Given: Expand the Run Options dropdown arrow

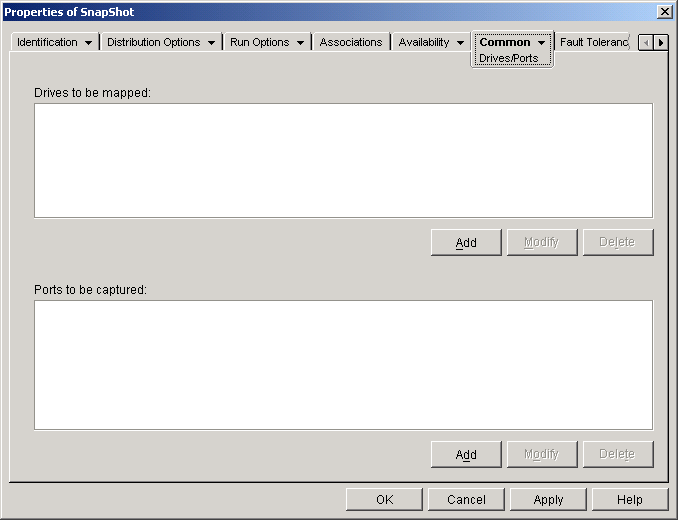Looking at the screenshot, I should click(x=300, y=43).
